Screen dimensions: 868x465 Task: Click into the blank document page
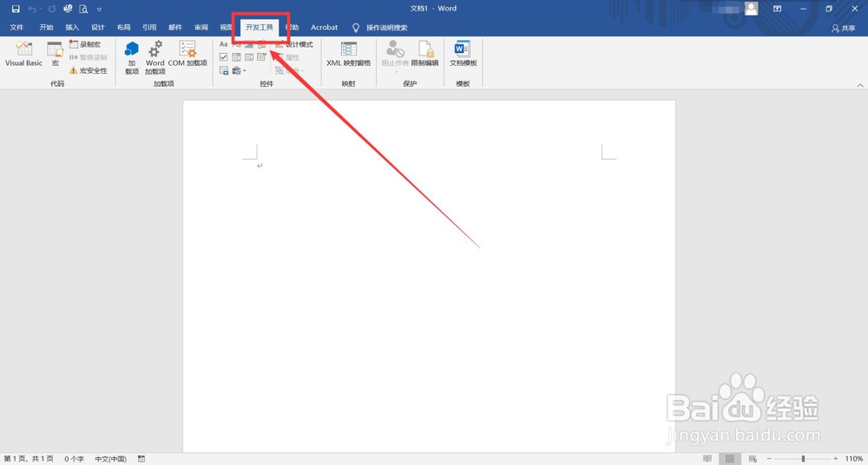(x=429, y=276)
